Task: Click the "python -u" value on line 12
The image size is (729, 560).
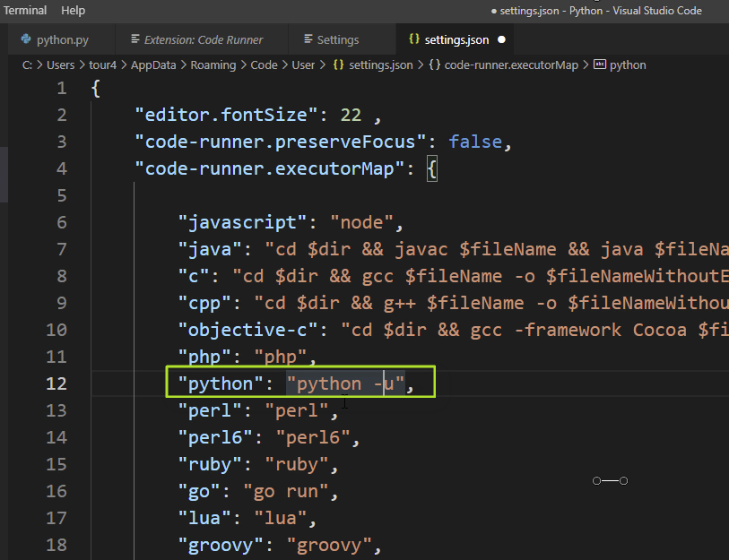Action: (x=345, y=383)
